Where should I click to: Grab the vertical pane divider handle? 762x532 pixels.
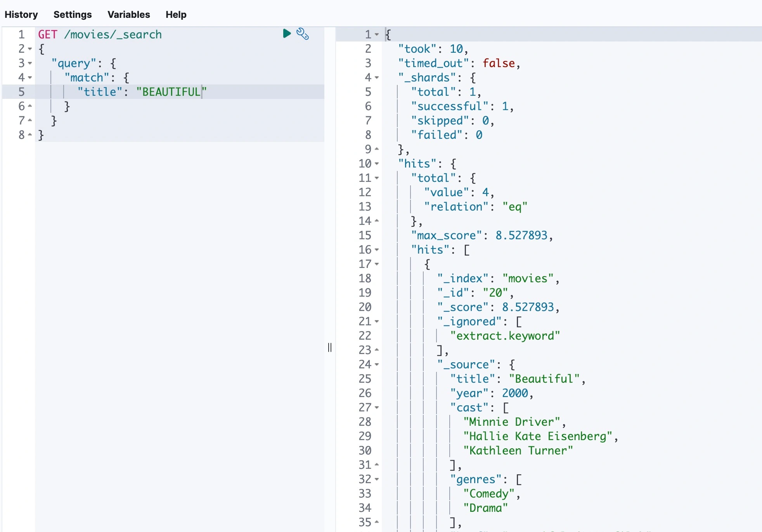click(x=330, y=347)
